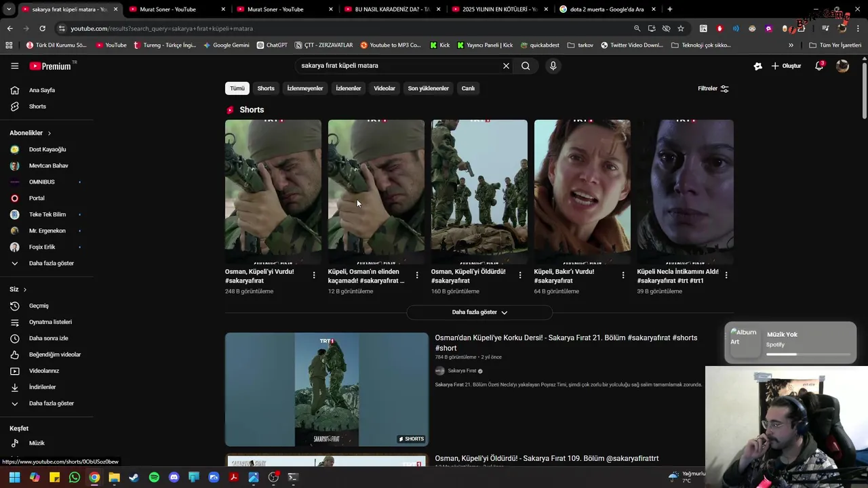Screen dimensions: 868x488
Task: Open the Dost Kayaoğlu subscription
Action: click(46, 149)
